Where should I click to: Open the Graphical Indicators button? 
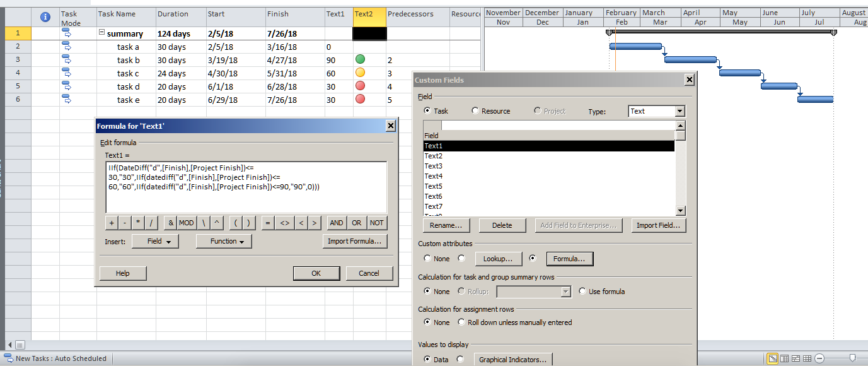(x=513, y=360)
